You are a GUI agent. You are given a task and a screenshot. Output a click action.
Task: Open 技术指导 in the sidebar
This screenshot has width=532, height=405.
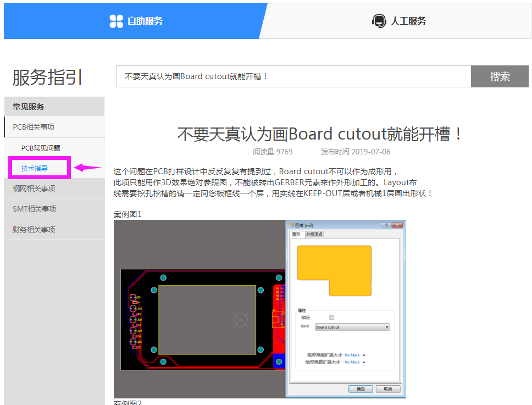point(35,168)
